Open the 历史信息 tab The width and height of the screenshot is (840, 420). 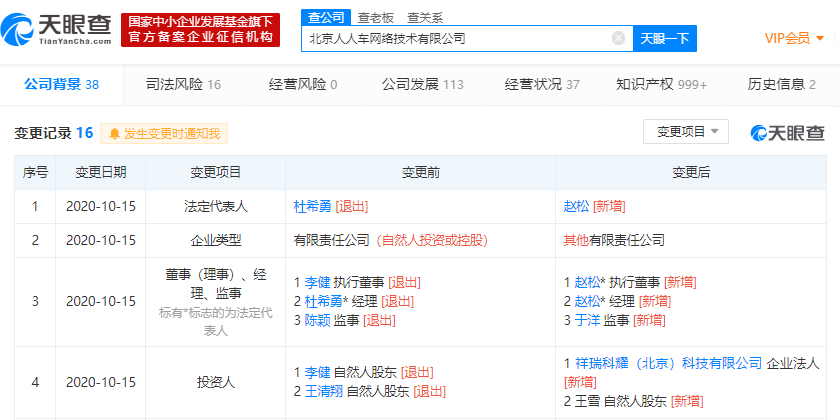pos(782,84)
